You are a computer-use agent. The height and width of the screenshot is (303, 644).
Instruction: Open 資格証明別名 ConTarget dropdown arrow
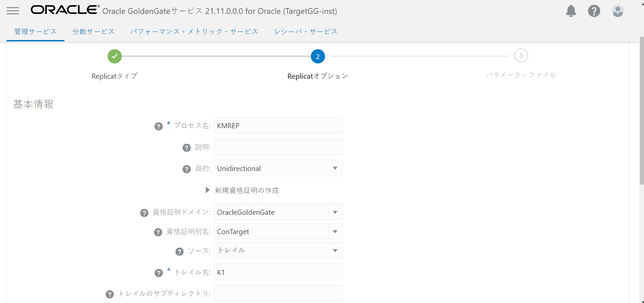click(x=335, y=231)
